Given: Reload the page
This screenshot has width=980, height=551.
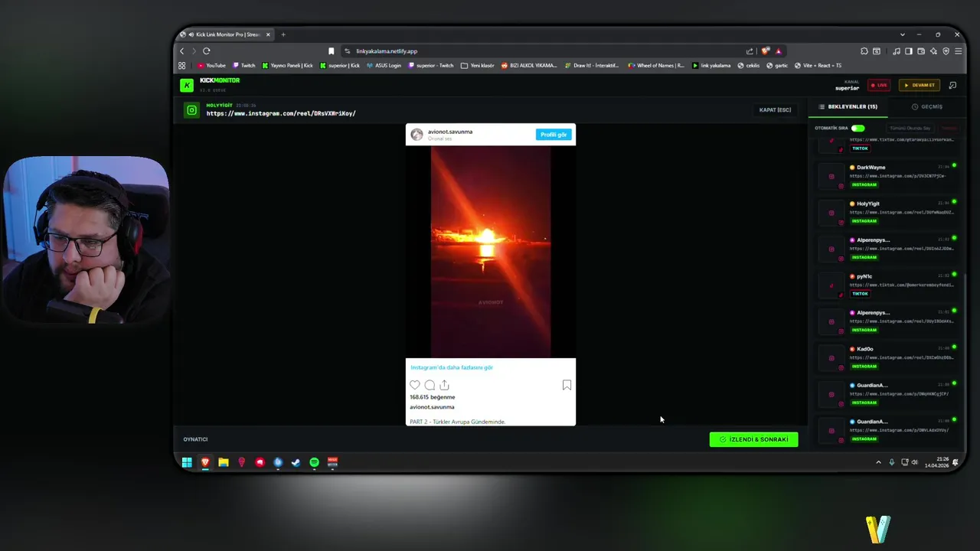Looking at the screenshot, I should 206,51.
